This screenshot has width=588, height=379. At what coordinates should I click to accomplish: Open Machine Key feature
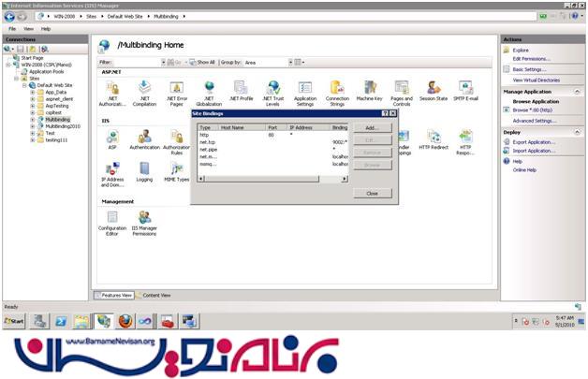(x=370, y=91)
